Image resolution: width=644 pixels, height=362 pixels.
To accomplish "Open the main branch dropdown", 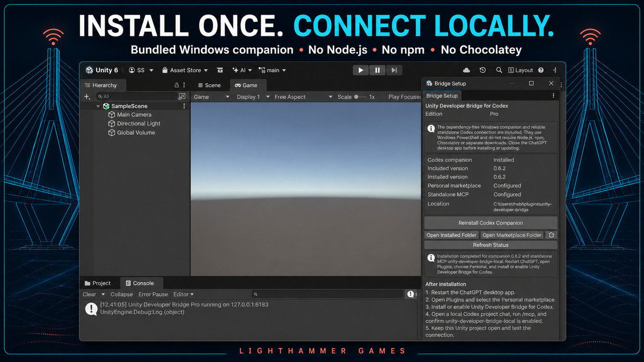I will pyautogui.click(x=272, y=70).
